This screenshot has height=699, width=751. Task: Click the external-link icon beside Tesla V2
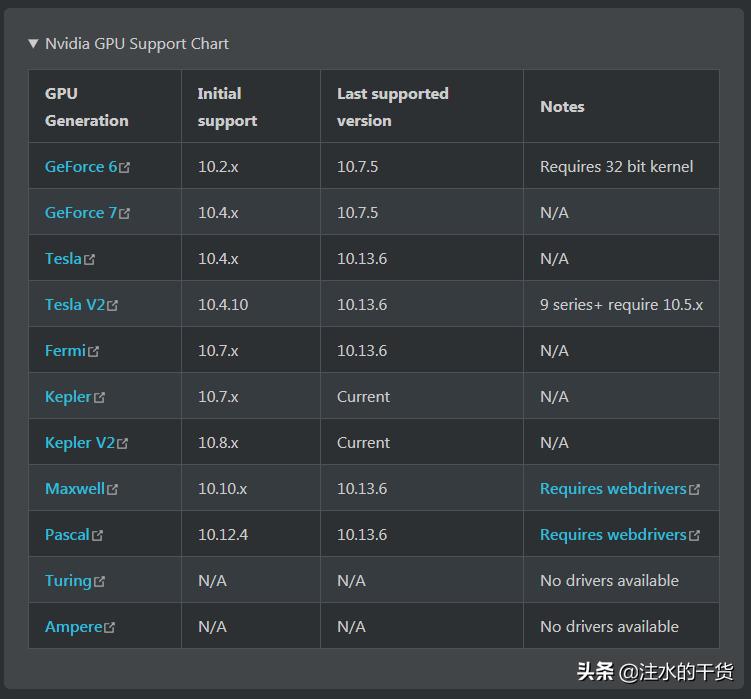(113, 306)
